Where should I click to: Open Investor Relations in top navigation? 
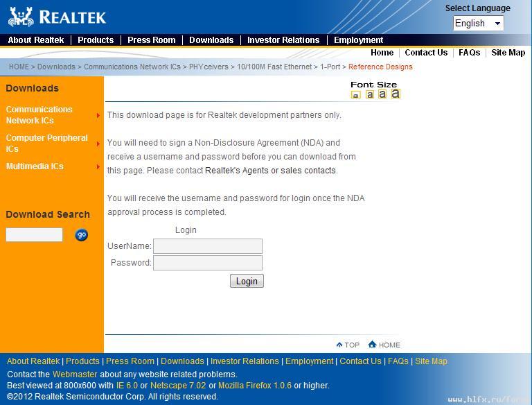[283, 40]
